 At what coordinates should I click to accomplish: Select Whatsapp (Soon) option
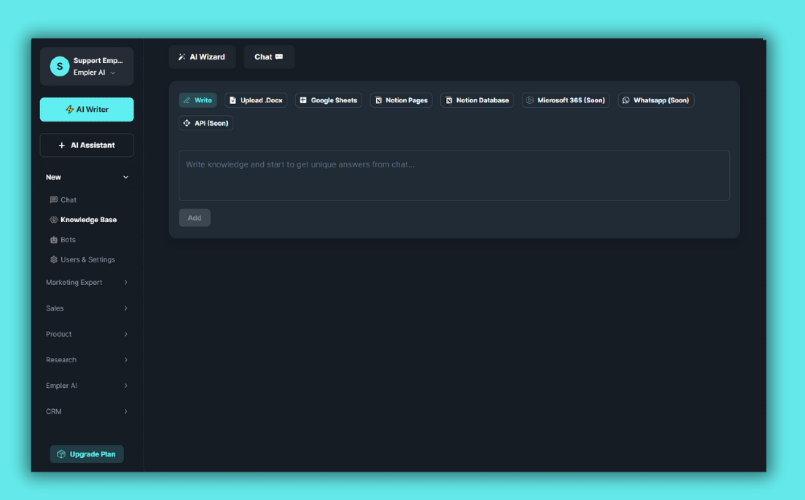[656, 100]
